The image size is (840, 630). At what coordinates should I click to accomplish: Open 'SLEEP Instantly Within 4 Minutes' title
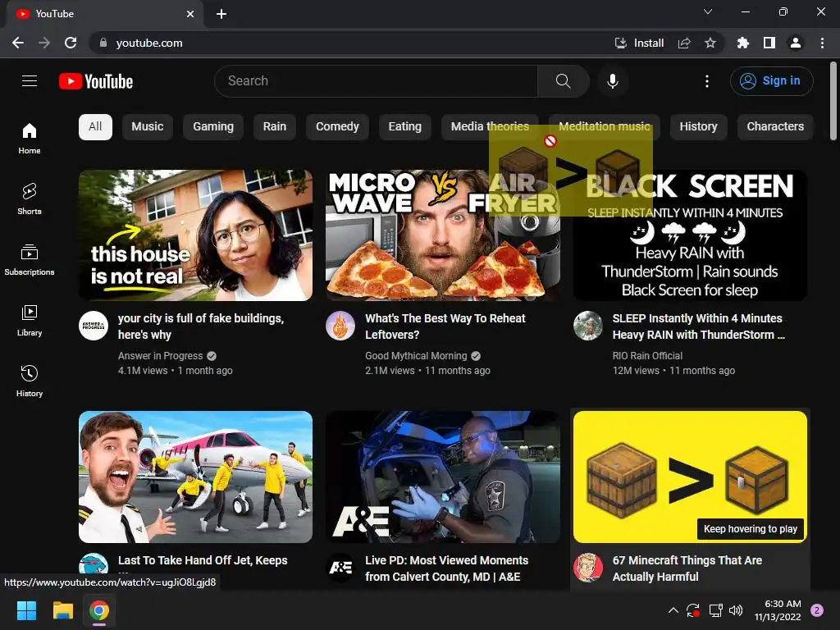[698, 326]
